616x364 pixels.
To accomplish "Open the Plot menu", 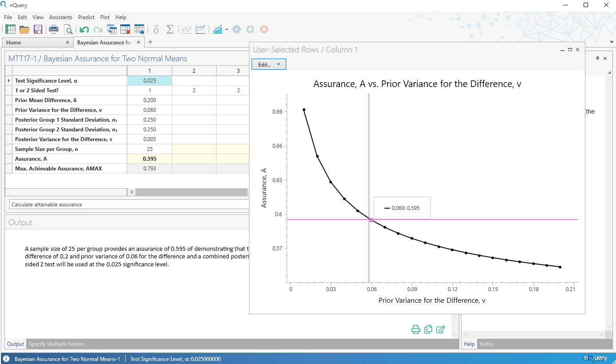I will tap(105, 17).
